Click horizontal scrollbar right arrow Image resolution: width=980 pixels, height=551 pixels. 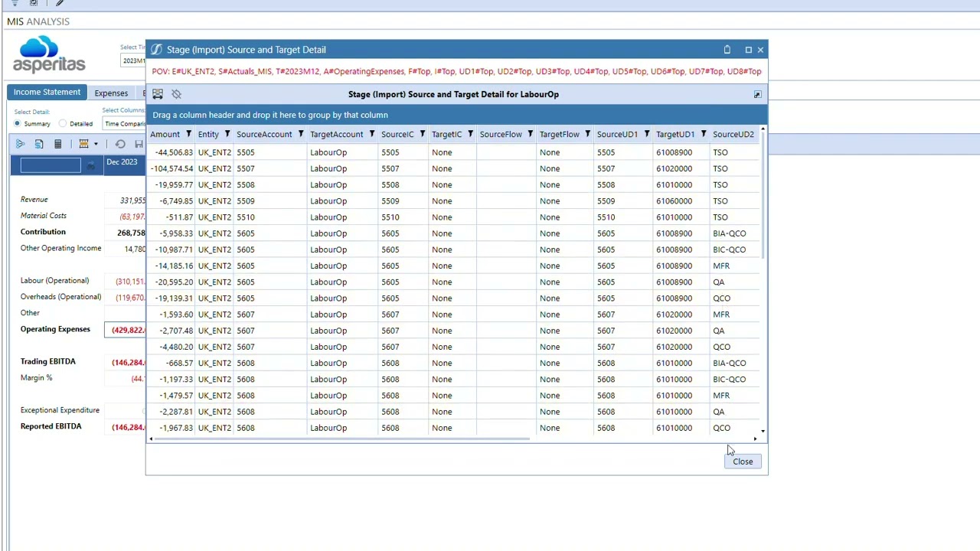click(x=755, y=439)
